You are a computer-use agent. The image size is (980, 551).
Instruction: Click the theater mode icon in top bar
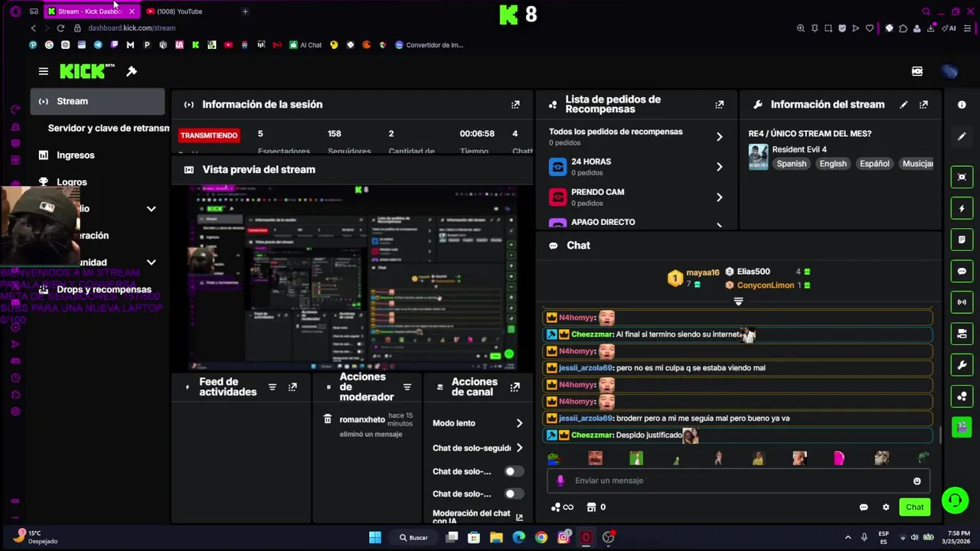click(x=917, y=71)
